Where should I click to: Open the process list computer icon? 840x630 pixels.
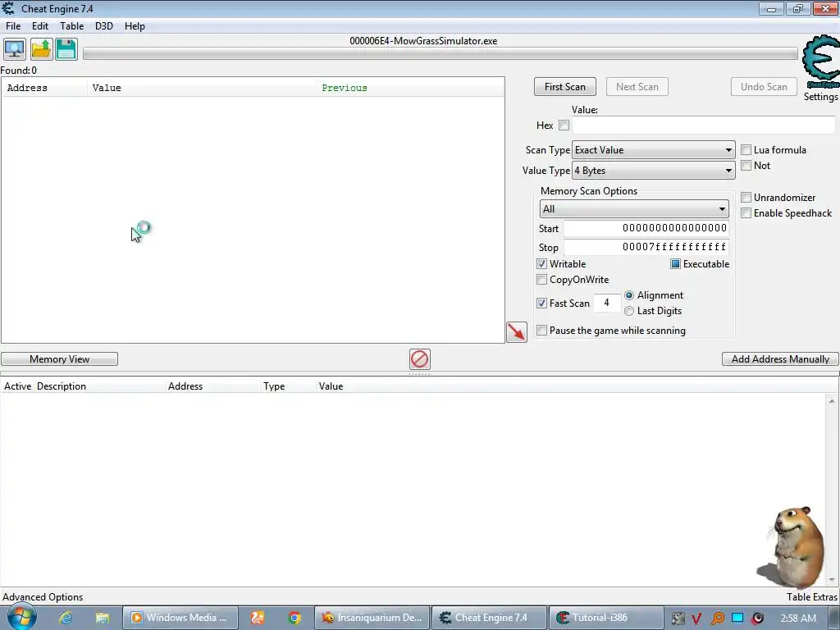click(15, 49)
